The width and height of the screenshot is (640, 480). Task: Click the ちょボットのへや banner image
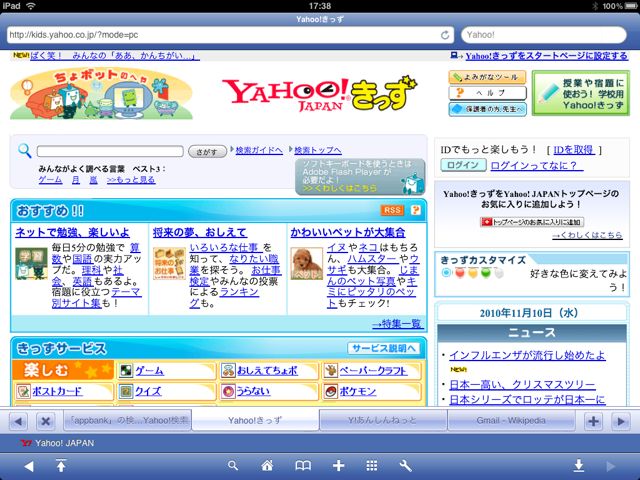[x=101, y=94]
